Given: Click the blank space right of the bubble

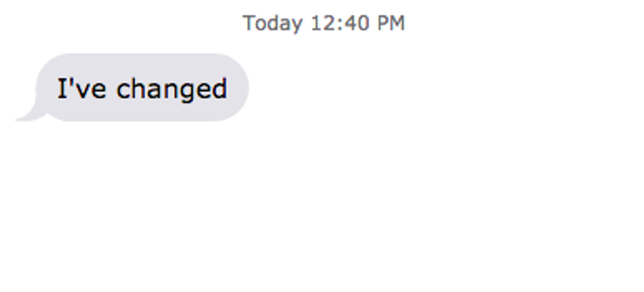Looking at the screenshot, I should [x=444, y=87].
